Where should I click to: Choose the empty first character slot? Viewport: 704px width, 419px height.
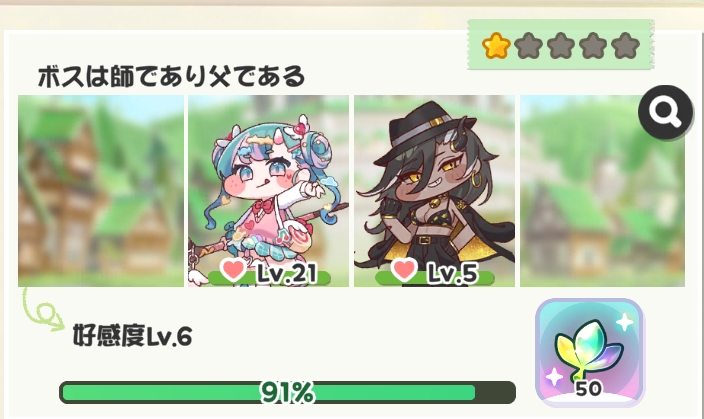pos(101,191)
